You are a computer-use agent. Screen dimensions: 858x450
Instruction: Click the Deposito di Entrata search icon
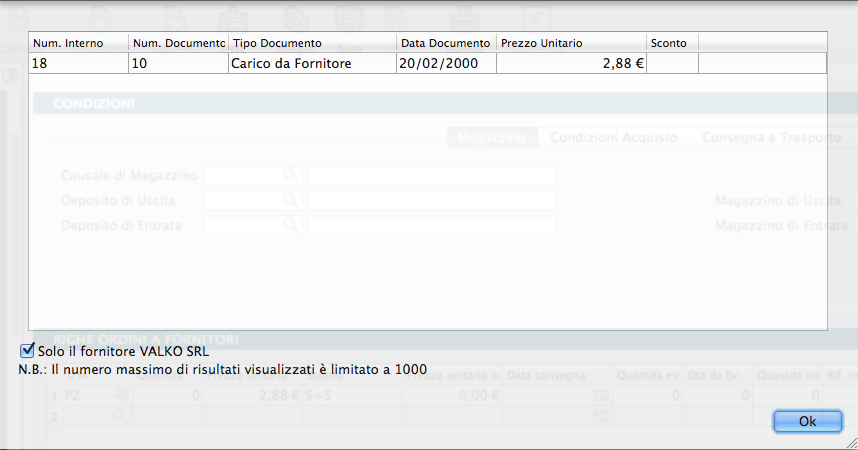[290, 225]
